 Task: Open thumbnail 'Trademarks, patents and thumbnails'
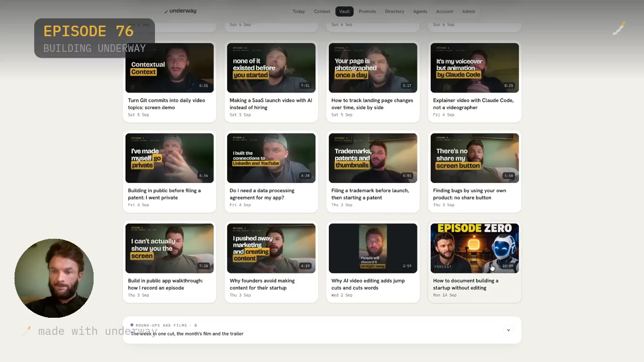373,158
